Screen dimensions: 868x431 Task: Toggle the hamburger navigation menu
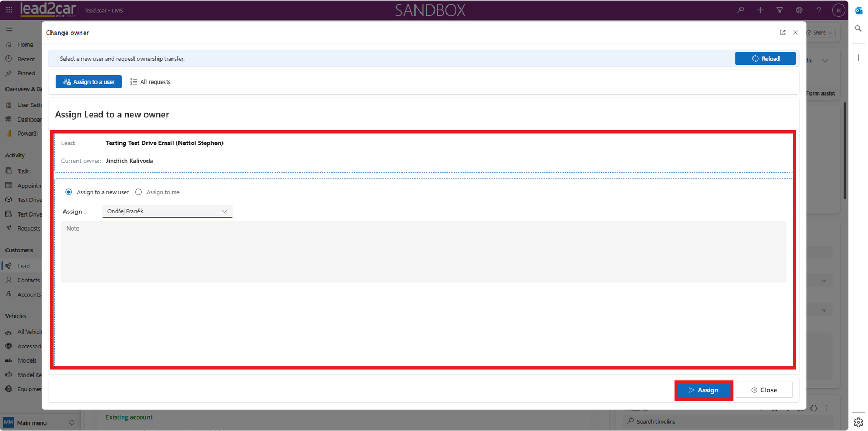pyautogui.click(x=9, y=29)
